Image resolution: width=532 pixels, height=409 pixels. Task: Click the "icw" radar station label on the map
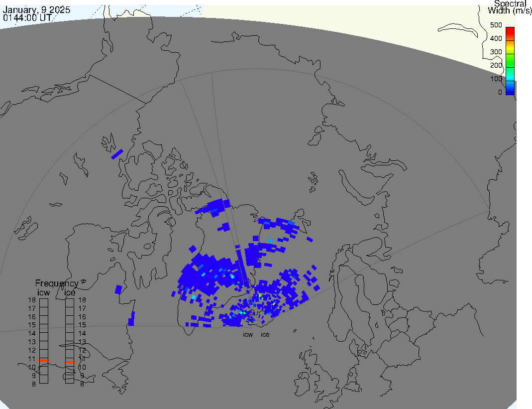tap(248, 335)
